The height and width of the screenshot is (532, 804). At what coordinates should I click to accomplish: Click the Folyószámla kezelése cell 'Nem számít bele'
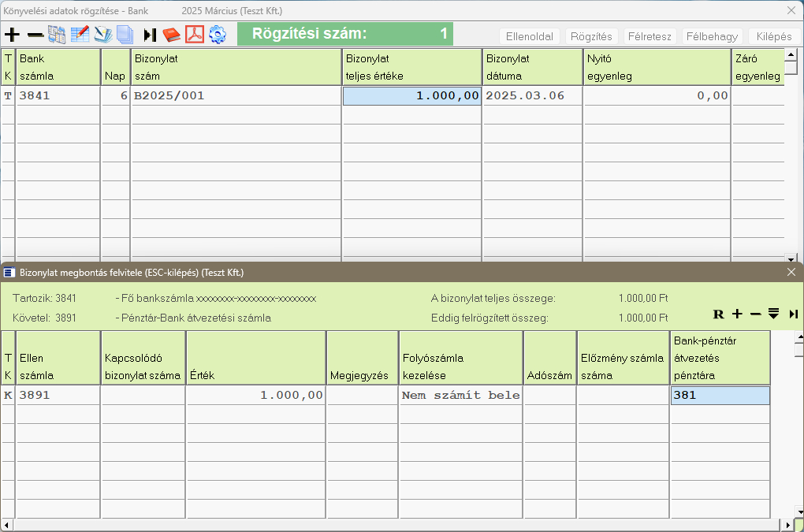(460, 396)
